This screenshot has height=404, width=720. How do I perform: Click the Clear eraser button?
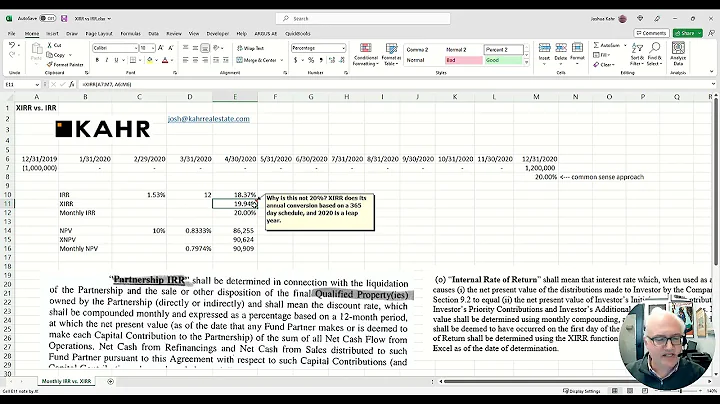[x=603, y=65]
